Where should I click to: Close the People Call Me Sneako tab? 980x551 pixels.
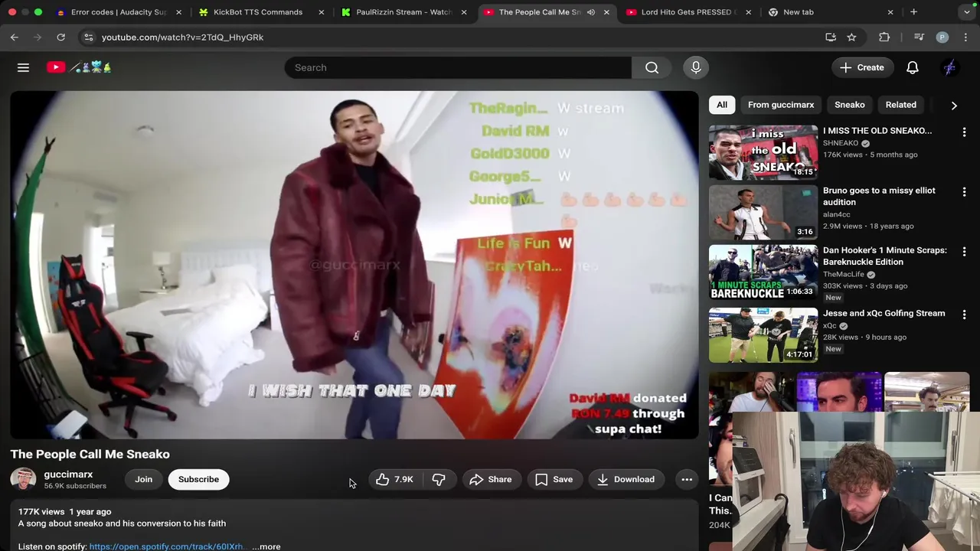[x=606, y=12]
